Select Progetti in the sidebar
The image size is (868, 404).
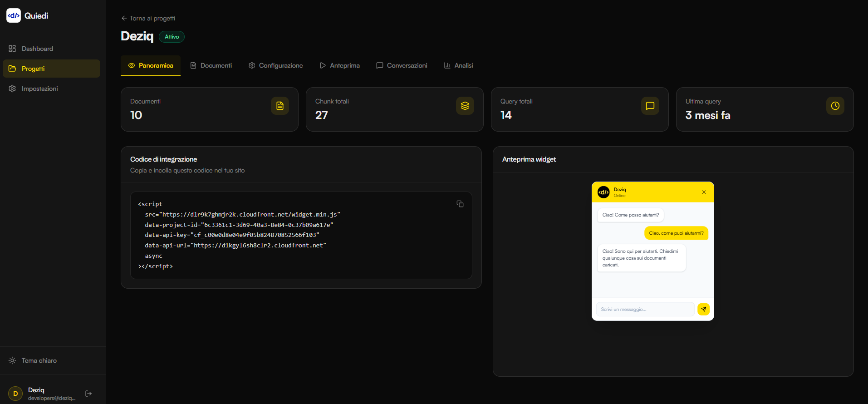click(51, 69)
